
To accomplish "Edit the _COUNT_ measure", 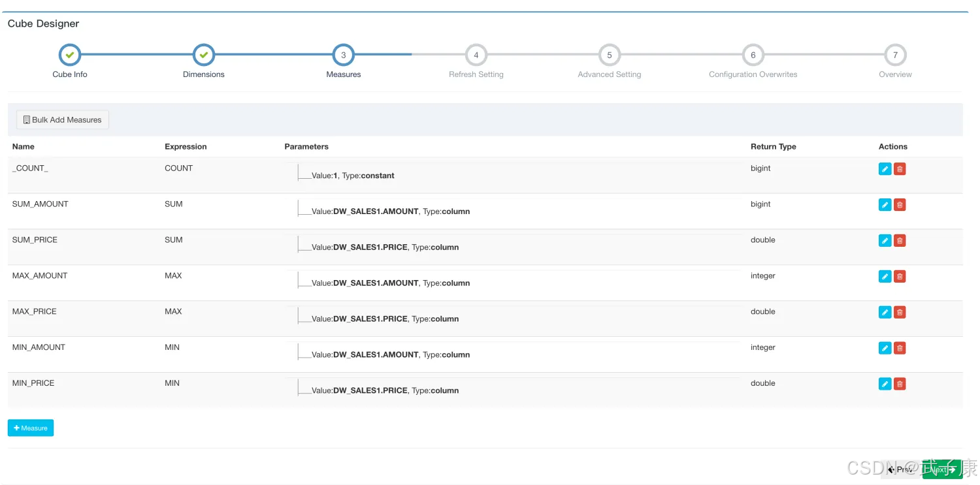I will (885, 169).
